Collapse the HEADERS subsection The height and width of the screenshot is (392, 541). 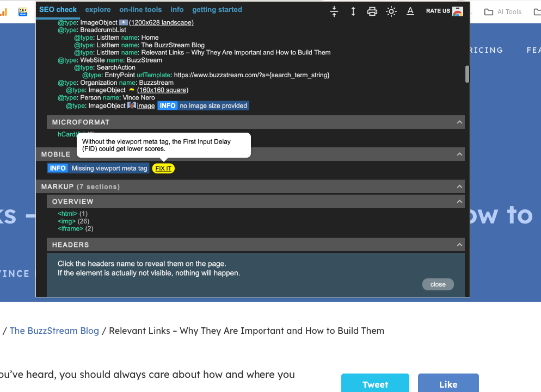coord(459,245)
